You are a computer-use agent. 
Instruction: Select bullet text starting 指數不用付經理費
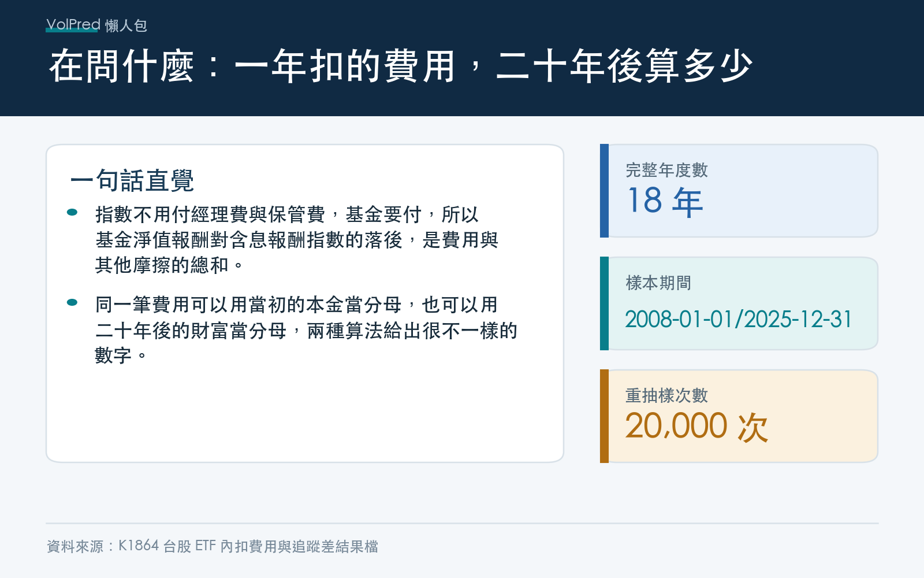297,239
